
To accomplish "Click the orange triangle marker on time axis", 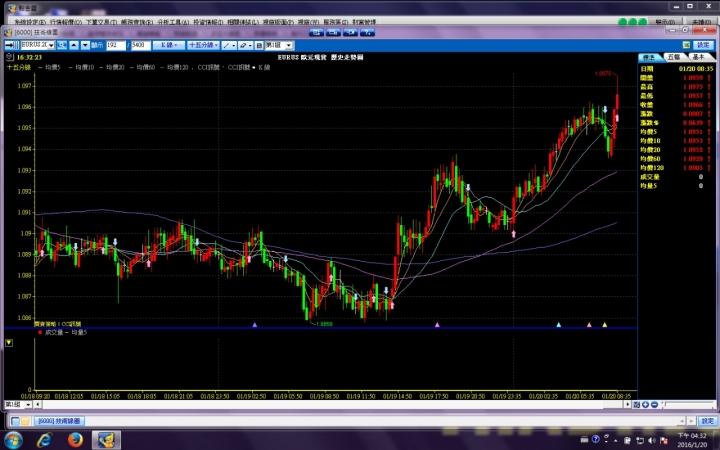I will (590, 325).
